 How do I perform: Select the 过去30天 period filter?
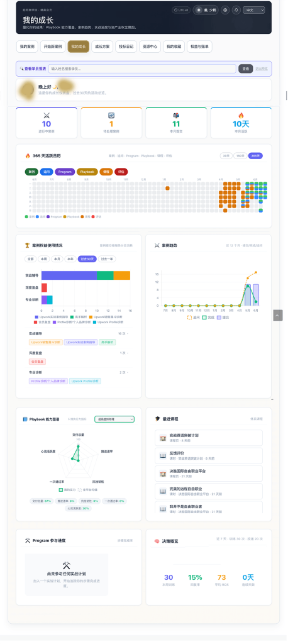(87, 258)
